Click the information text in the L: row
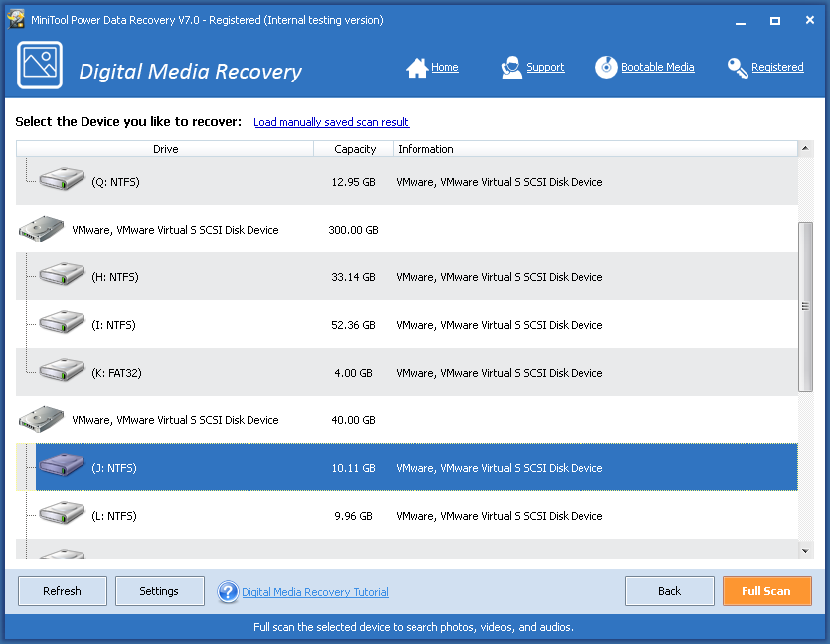This screenshot has width=830, height=644. (x=499, y=516)
